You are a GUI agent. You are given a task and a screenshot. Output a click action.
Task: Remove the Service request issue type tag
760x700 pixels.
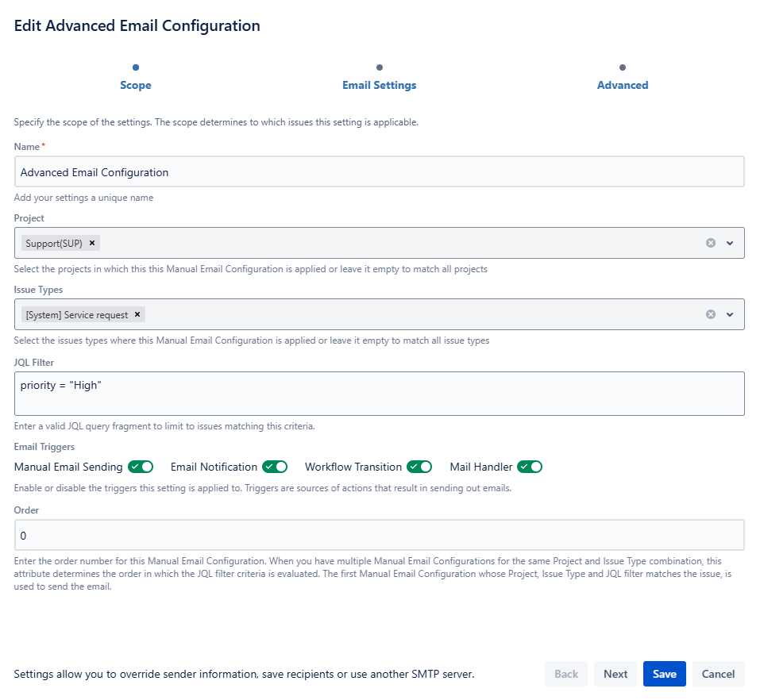(x=137, y=314)
